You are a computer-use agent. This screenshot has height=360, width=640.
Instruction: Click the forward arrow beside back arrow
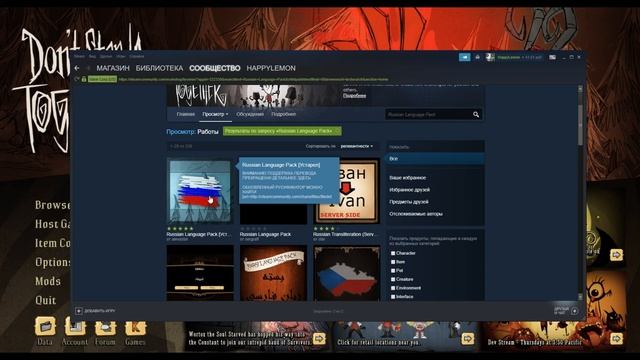click(88, 68)
